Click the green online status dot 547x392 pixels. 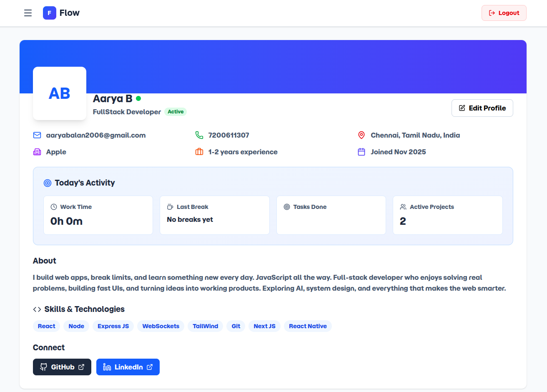[138, 98]
